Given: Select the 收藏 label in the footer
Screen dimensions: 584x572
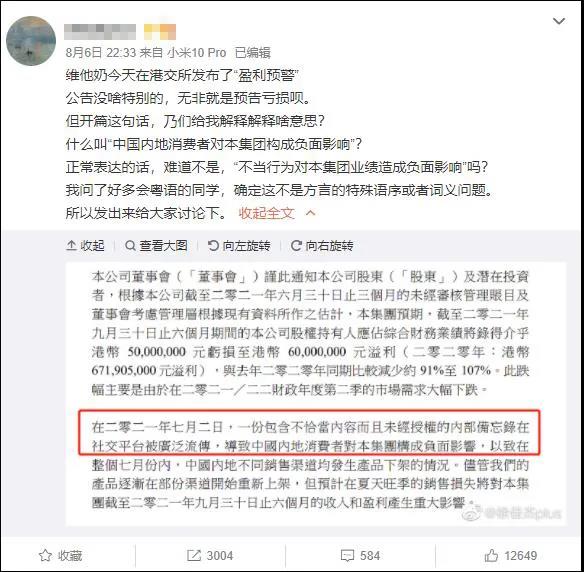Looking at the screenshot, I should tap(70, 556).
